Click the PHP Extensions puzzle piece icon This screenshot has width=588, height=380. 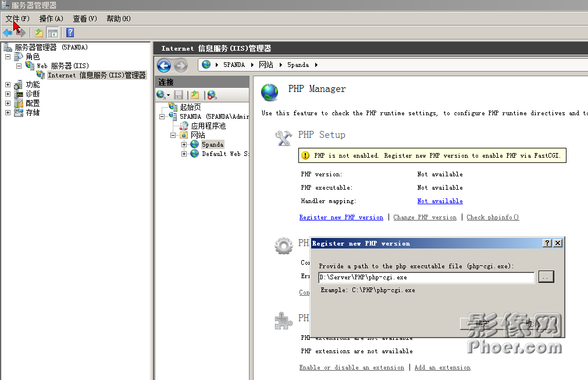(283, 321)
